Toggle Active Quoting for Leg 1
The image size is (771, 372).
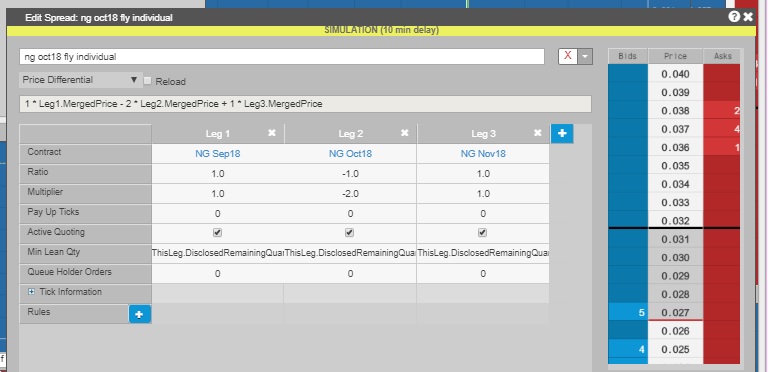tap(217, 232)
